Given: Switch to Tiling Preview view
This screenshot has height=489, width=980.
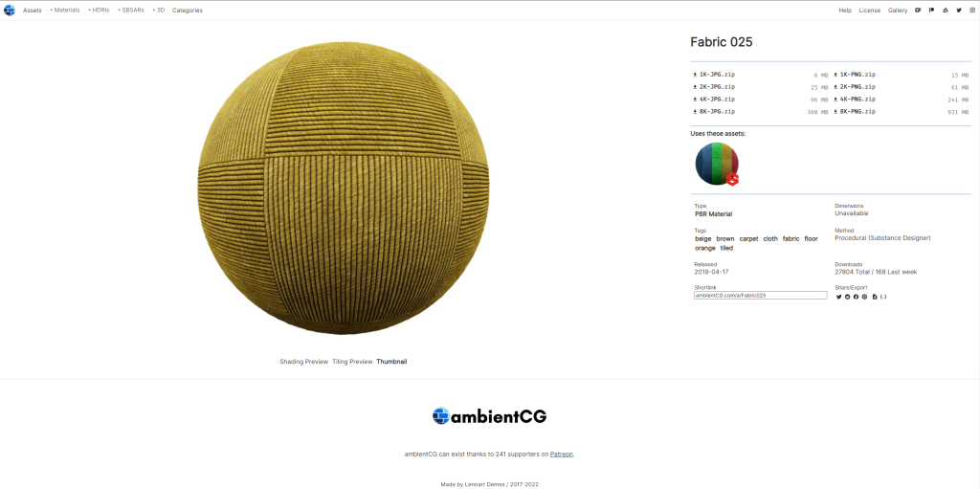Looking at the screenshot, I should [352, 362].
